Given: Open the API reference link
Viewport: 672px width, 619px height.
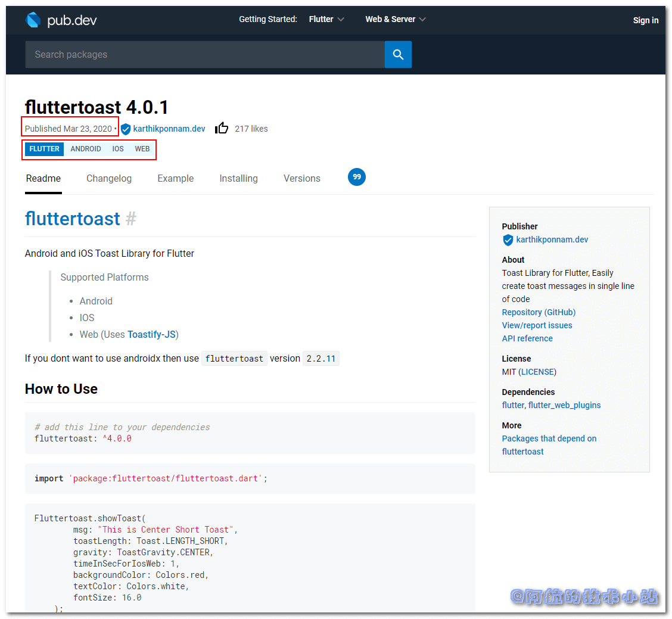Looking at the screenshot, I should pyautogui.click(x=527, y=338).
